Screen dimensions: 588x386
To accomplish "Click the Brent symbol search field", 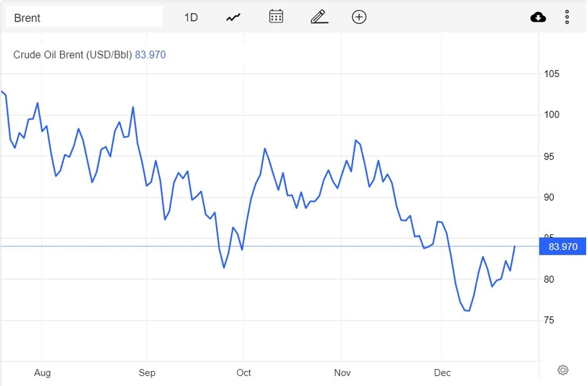I will click(84, 17).
